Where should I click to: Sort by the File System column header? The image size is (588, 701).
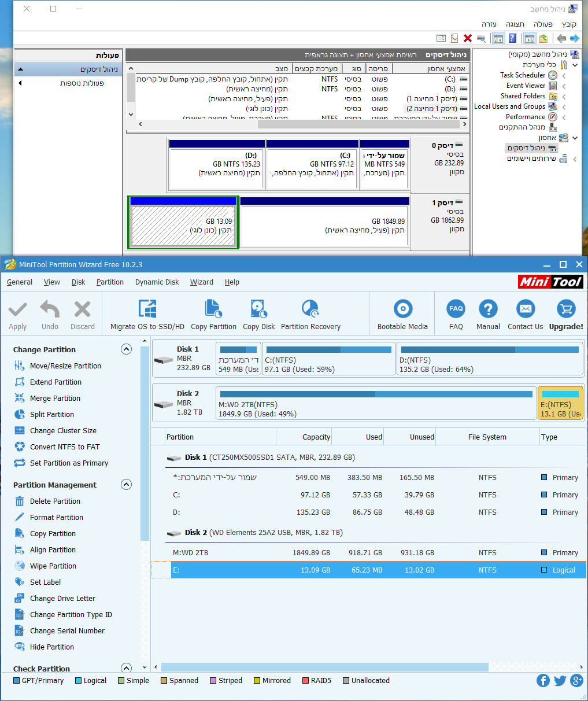[487, 437]
